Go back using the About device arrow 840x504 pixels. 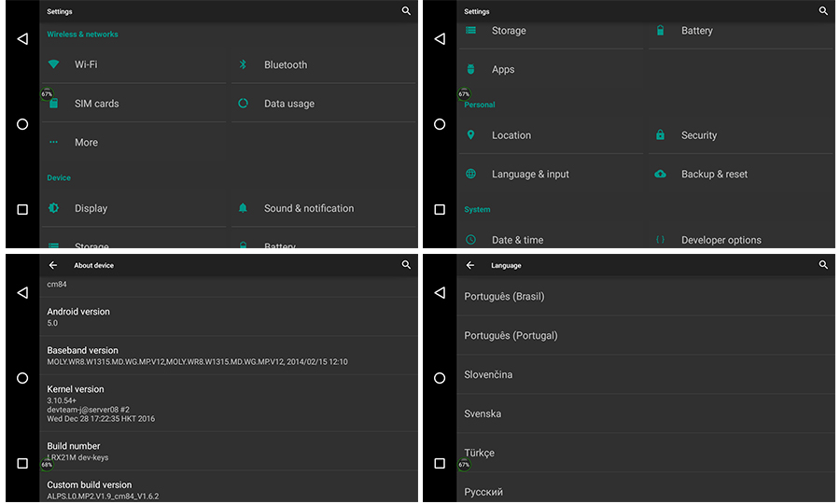pyautogui.click(x=53, y=265)
